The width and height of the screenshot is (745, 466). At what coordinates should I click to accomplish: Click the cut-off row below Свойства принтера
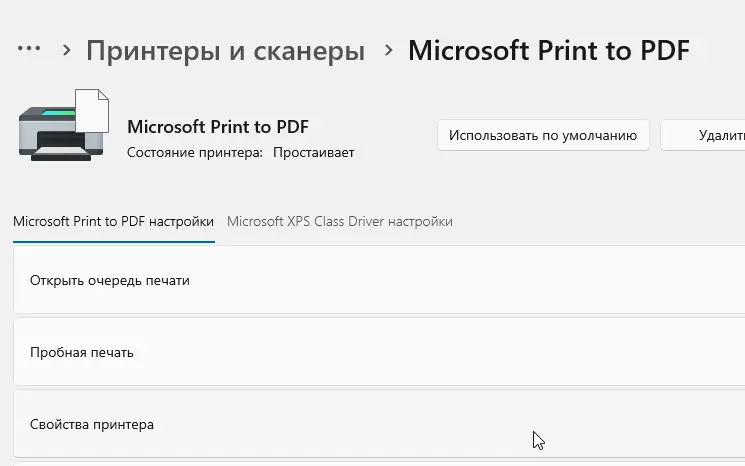coord(379,464)
